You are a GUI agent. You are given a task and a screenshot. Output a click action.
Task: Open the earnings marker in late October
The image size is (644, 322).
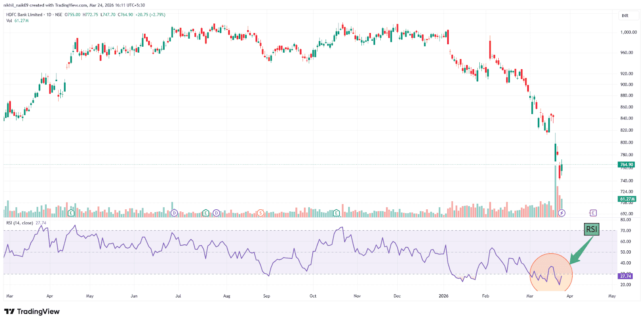pos(336,213)
